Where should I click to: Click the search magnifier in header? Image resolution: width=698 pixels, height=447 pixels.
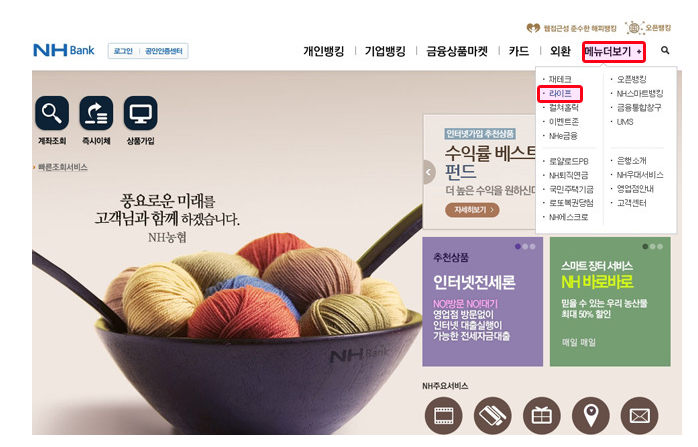tap(665, 50)
